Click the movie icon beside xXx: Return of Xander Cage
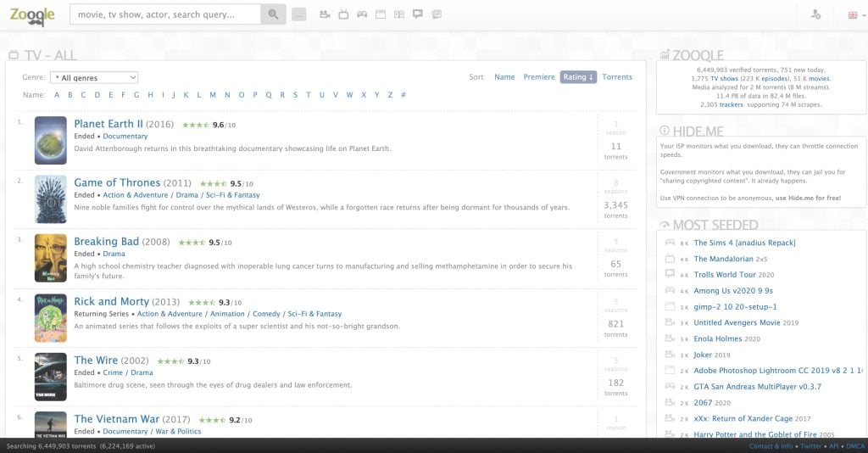Screen dimensions: 868x453 coord(670,419)
